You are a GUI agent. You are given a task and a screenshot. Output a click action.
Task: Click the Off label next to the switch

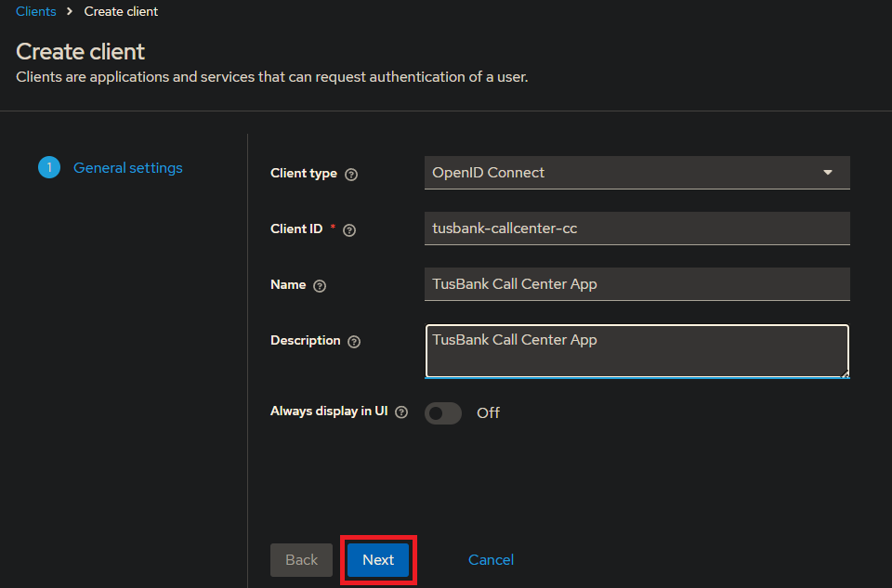pos(488,412)
